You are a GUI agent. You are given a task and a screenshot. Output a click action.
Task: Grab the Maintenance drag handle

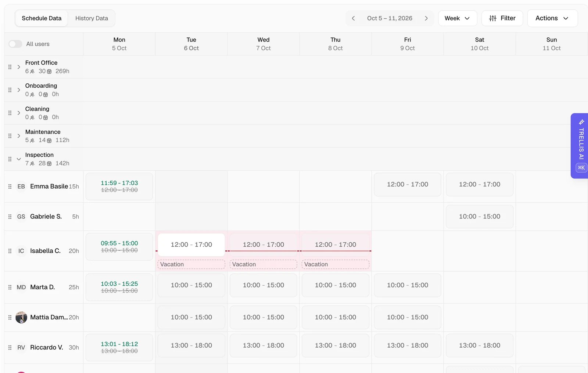click(x=10, y=136)
